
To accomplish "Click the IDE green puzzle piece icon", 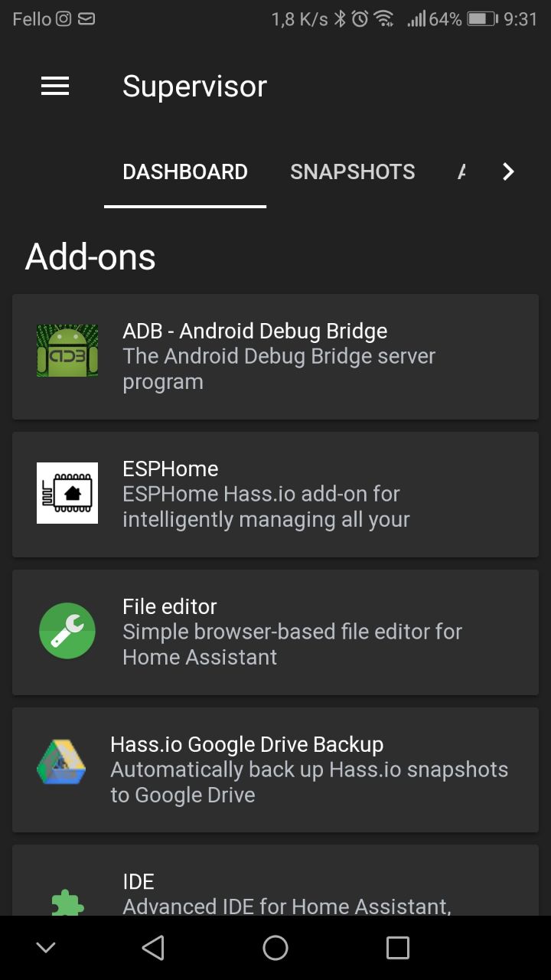I will 67,903.
